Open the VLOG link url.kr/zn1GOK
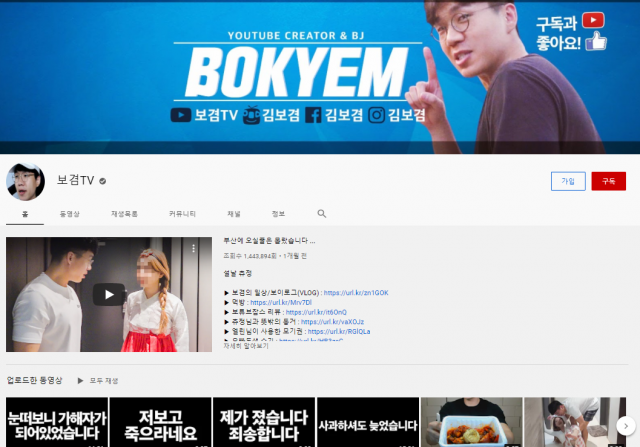This screenshot has height=447, width=640. (x=356, y=293)
